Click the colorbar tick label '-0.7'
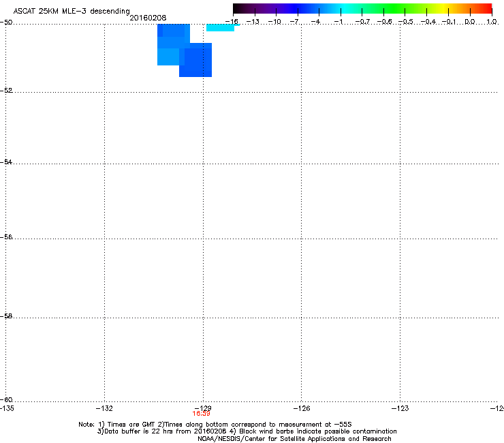Viewport: 504px width, 443px height. pos(362,22)
